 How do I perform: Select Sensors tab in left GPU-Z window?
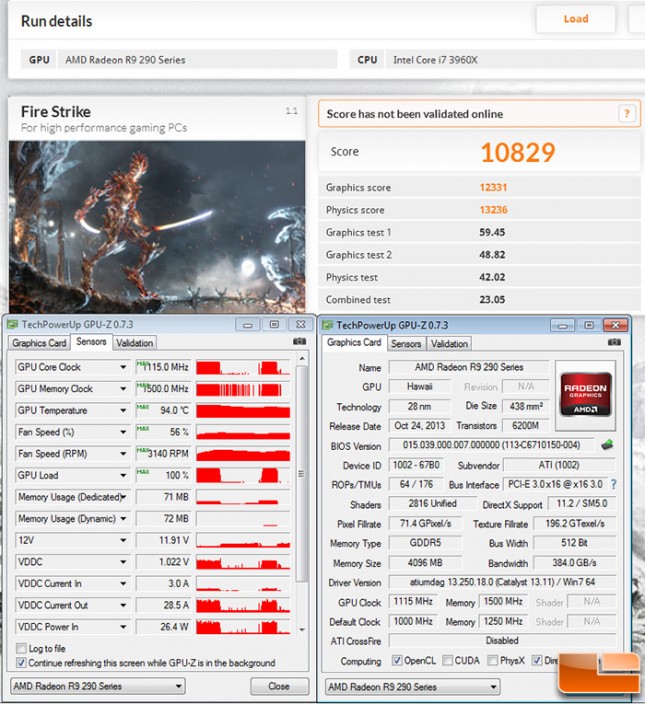(x=91, y=342)
